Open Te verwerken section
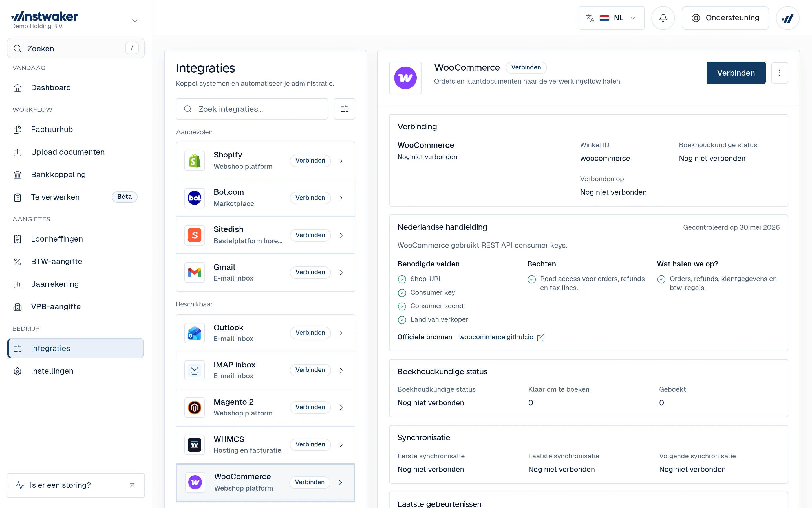 (76, 197)
